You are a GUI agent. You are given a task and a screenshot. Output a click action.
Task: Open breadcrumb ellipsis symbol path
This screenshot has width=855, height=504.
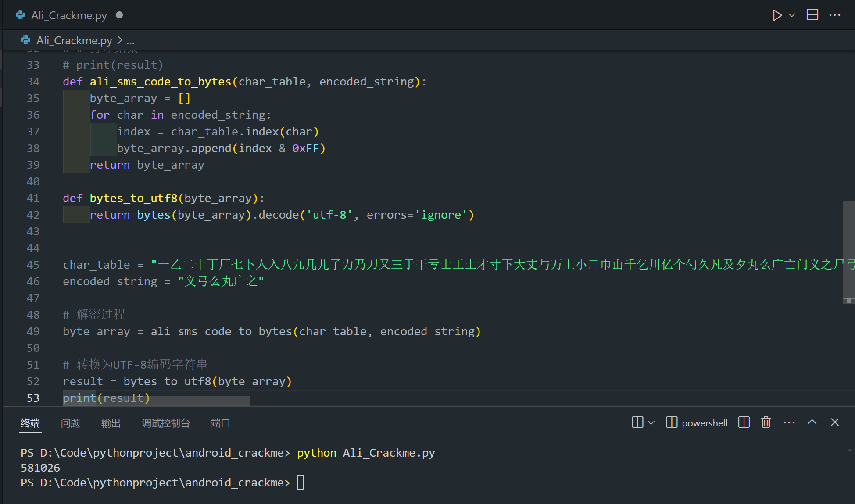pos(130,41)
